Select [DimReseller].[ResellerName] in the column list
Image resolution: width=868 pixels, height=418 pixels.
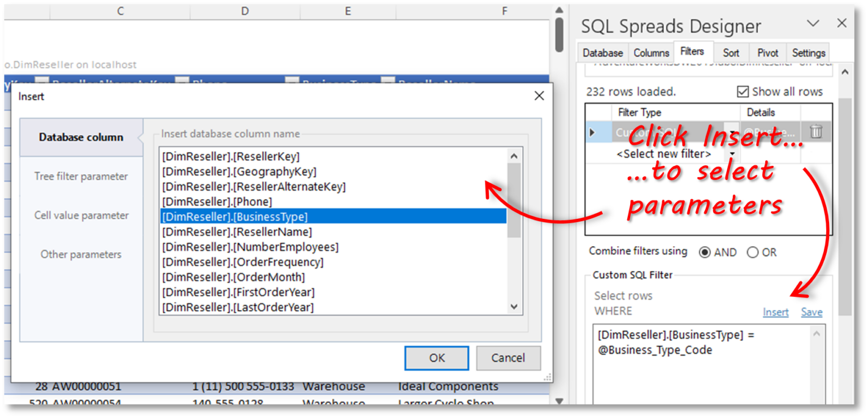tap(237, 232)
